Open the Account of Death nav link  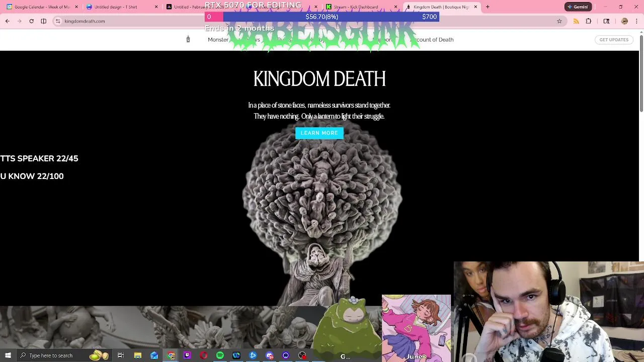click(433, 40)
